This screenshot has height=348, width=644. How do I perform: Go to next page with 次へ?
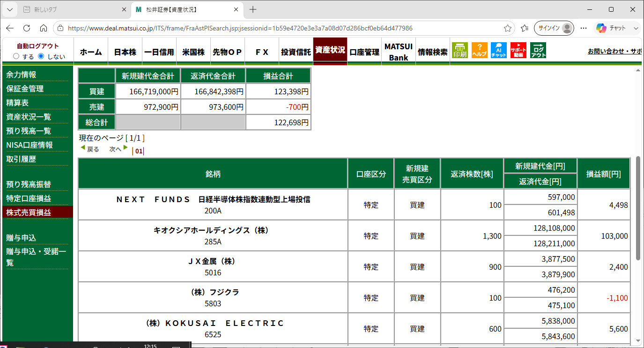pos(118,149)
